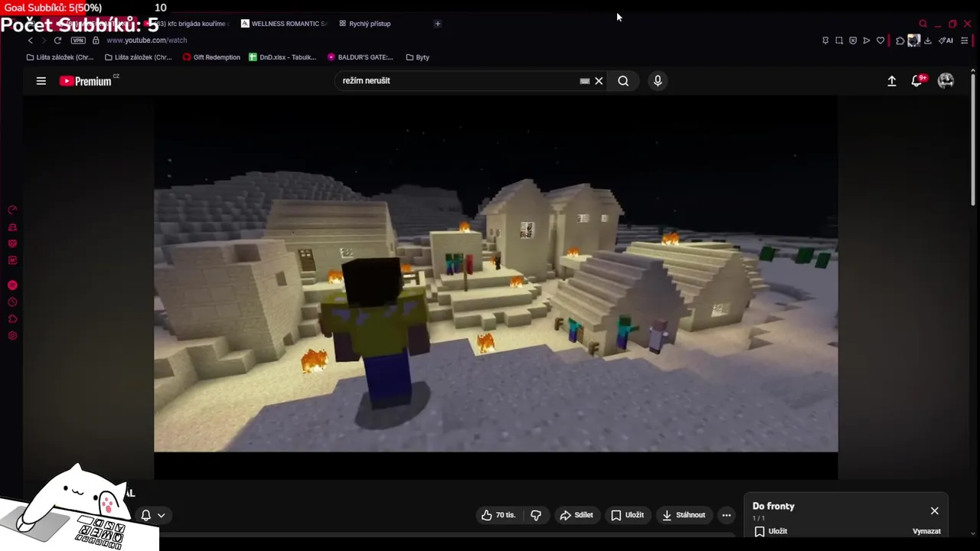Image resolution: width=980 pixels, height=551 pixels.
Task: Open the on-screen keyboard in search box
Action: (x=585, y=80)
